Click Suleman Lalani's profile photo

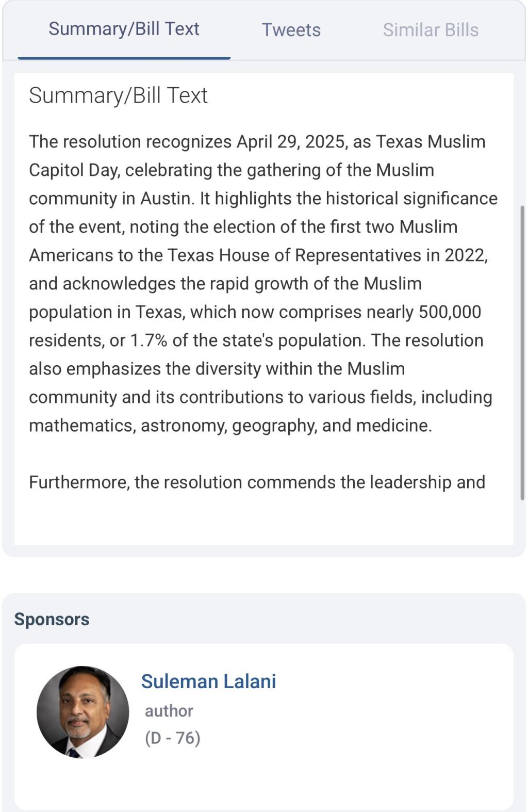(x=82, y=712)
